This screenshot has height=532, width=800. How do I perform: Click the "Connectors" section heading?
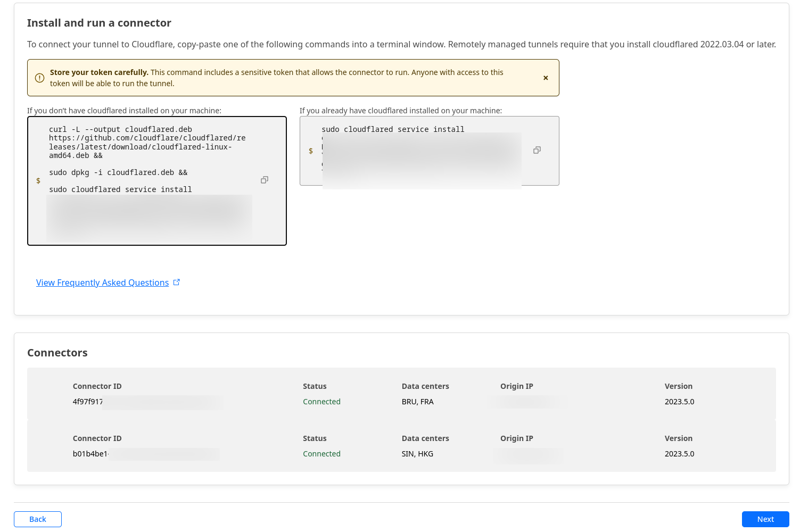pyautogui.click(x=57, y=353)
